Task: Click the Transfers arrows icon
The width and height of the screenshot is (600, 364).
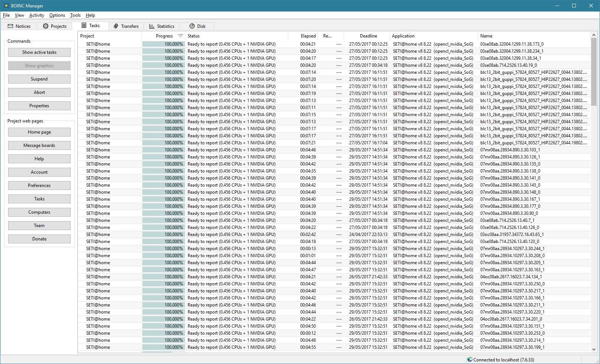Action: tap(116, 26)
